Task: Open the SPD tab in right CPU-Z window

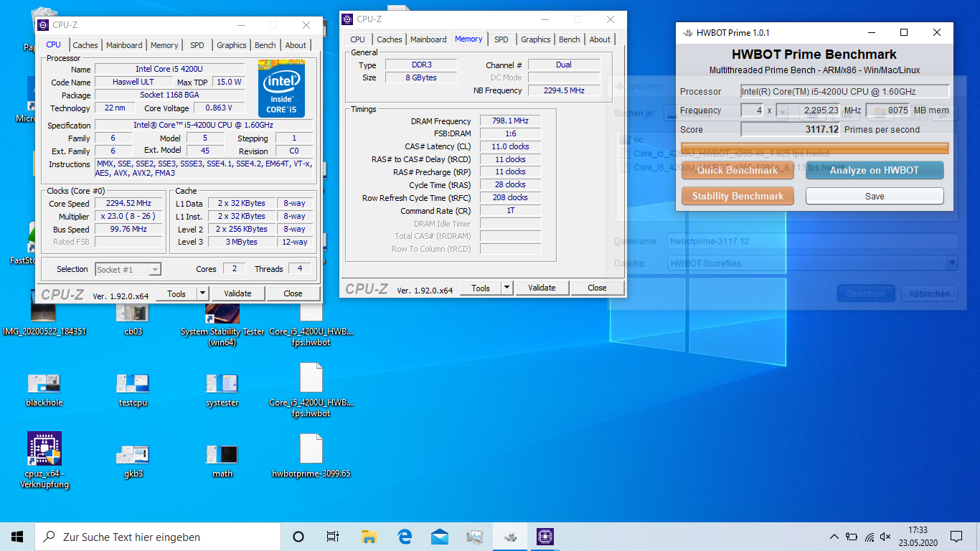Action: coord(501,39)
